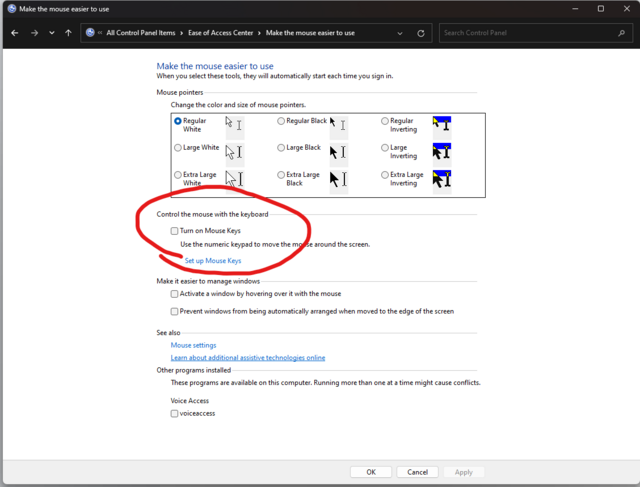Open the recent locations chevron
This screenshot has height=487, width=640.
click(x=51, y=33)
